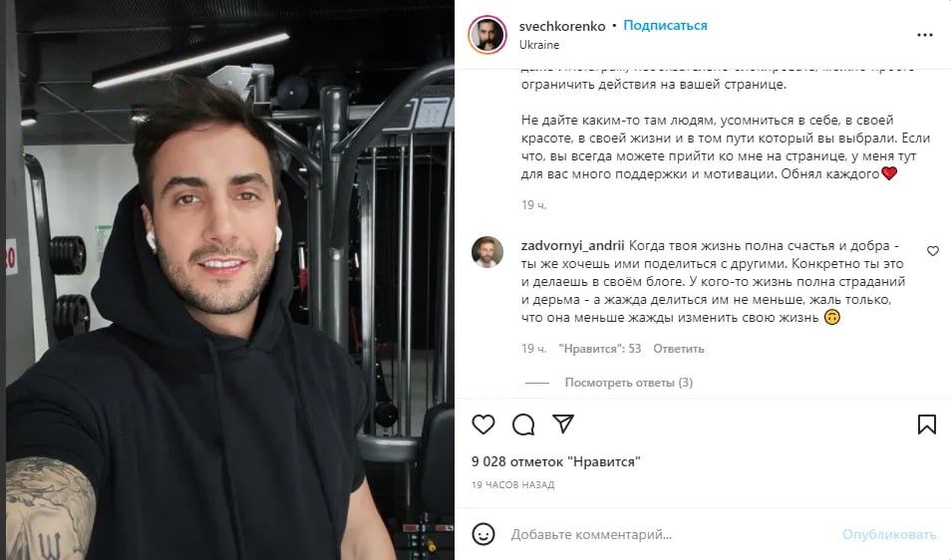Open svechkorenko's profile avatar
The width and height of the screenshot is (951, 560).
[x=487, y=35]
